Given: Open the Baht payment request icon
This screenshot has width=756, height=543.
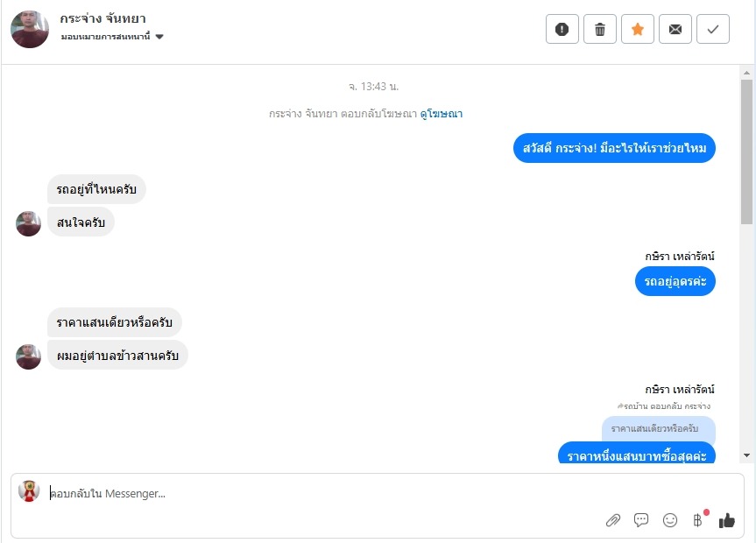Looking at the screenshot, I should pyautogui.click(x=697, y=520).
